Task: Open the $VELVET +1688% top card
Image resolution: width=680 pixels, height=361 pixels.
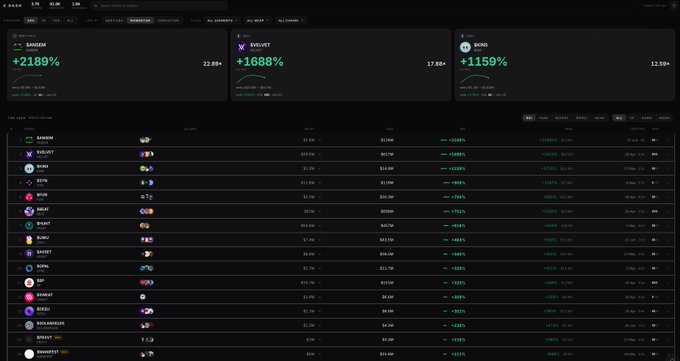Action: (341, 65)
